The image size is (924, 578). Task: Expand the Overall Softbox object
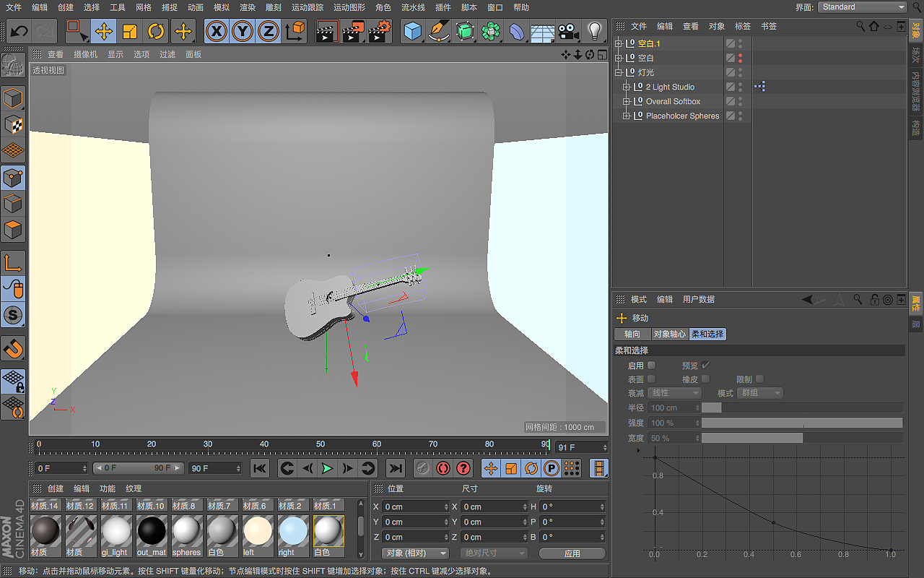click(x=627, y=101)
